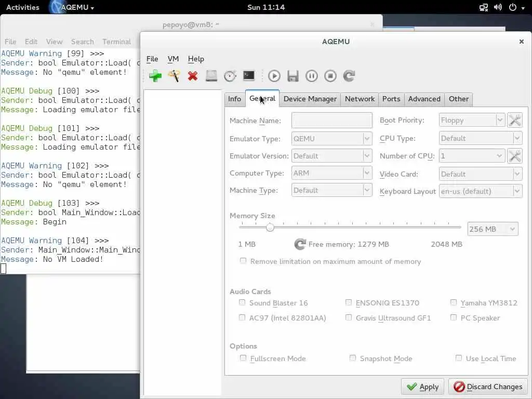Open File menu in terminal window
532x399 pixels.
click(10, 42)
